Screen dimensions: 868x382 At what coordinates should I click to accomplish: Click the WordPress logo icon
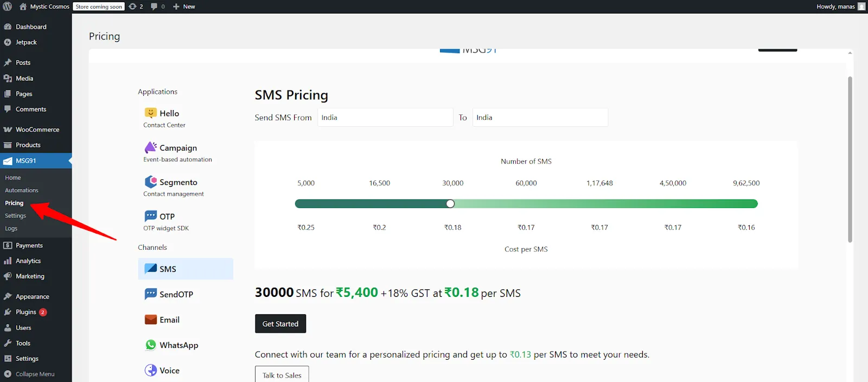[8, 7]
